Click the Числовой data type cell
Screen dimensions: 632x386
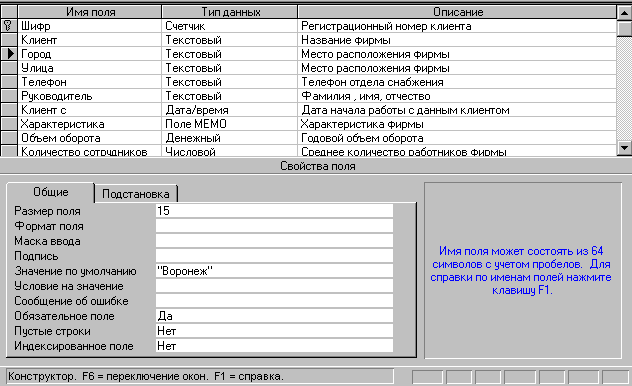(x=230, y=151)
